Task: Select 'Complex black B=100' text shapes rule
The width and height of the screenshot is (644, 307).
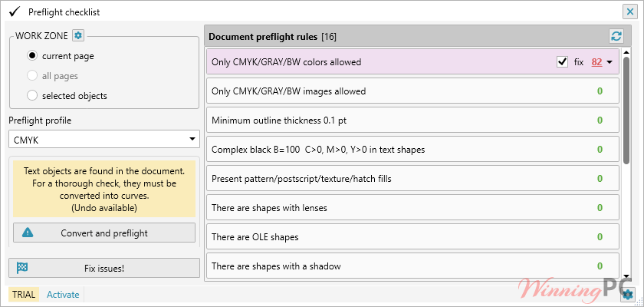Action: pos(412,150)
